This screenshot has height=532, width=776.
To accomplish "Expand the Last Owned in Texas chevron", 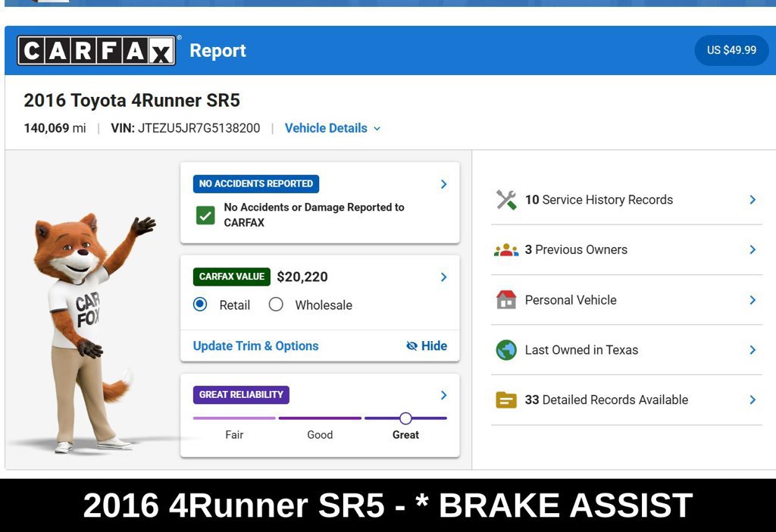I will pyautogui.click(x=753, y=350).
